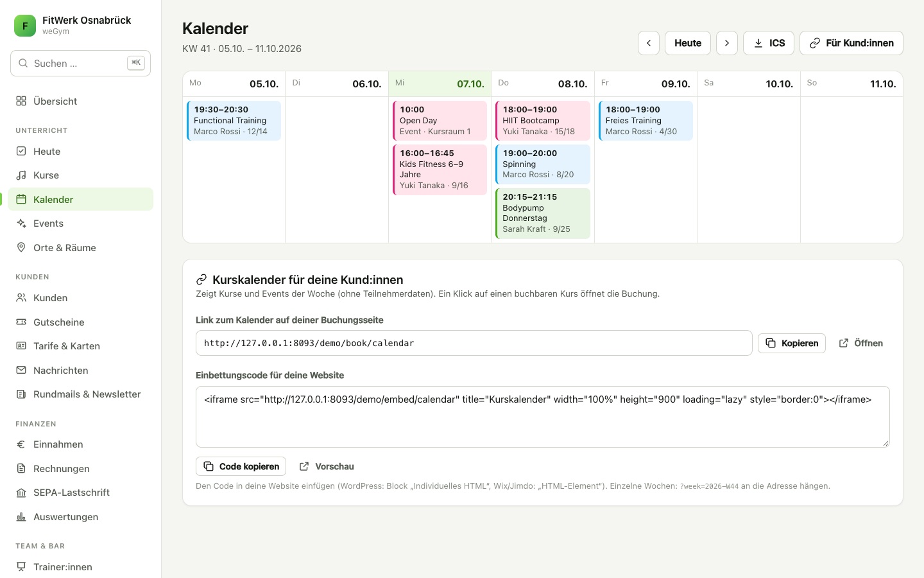This screenshot has width=924, height=578.
Task: Open SEPA-Lastschrift
Action: tap(80, 492)
